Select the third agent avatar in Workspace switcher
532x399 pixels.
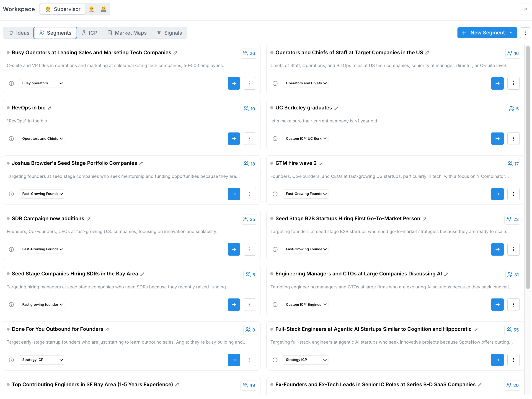[103, 9]
